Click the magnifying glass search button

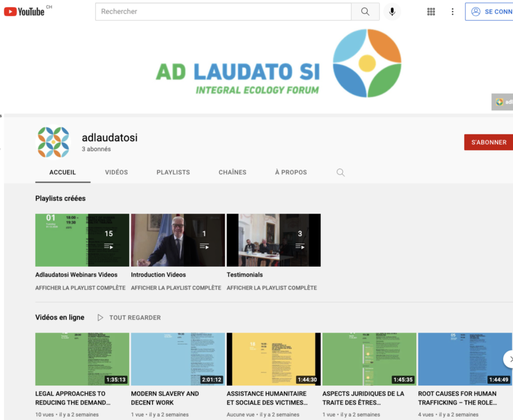(x=365, y=12)
